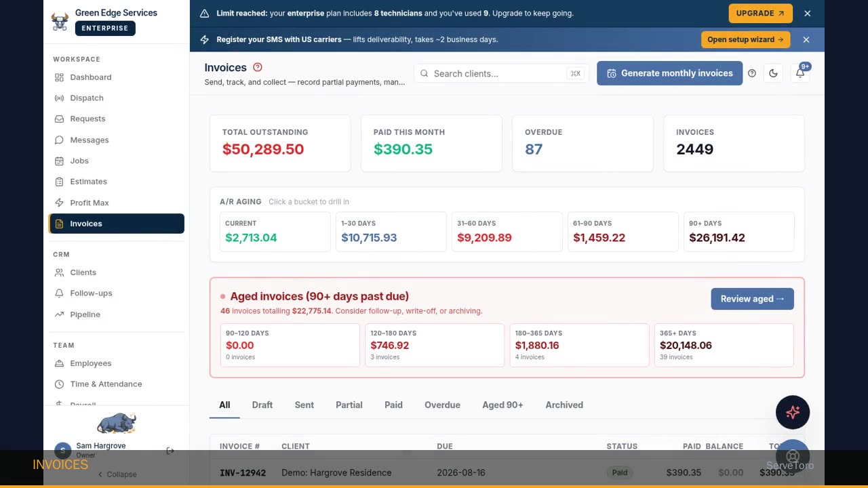Image resolution: width=868 pixels, height=488 pixels.
Task: Dismiss the limit reached banner
Action: pos(807,13)
